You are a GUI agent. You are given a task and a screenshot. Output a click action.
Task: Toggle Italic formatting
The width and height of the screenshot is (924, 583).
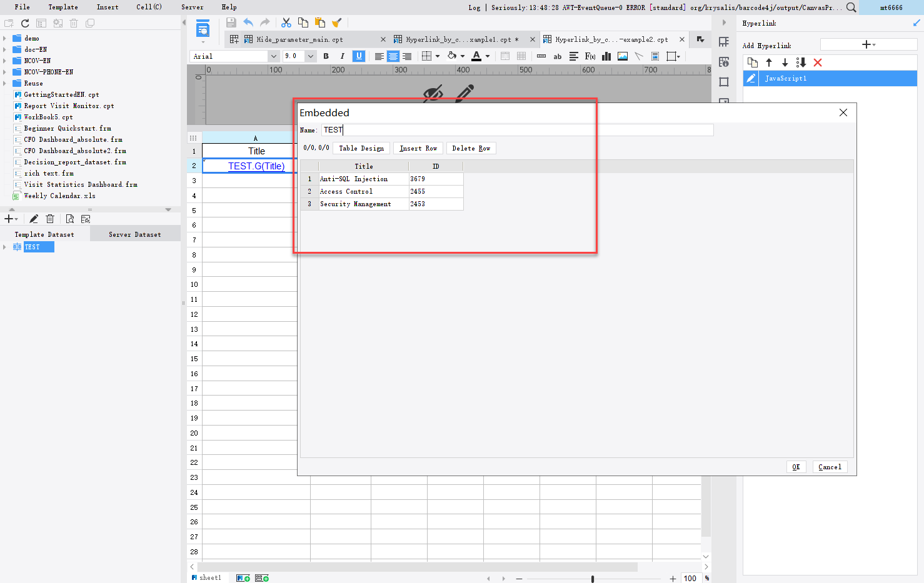[x=343, y=56]
